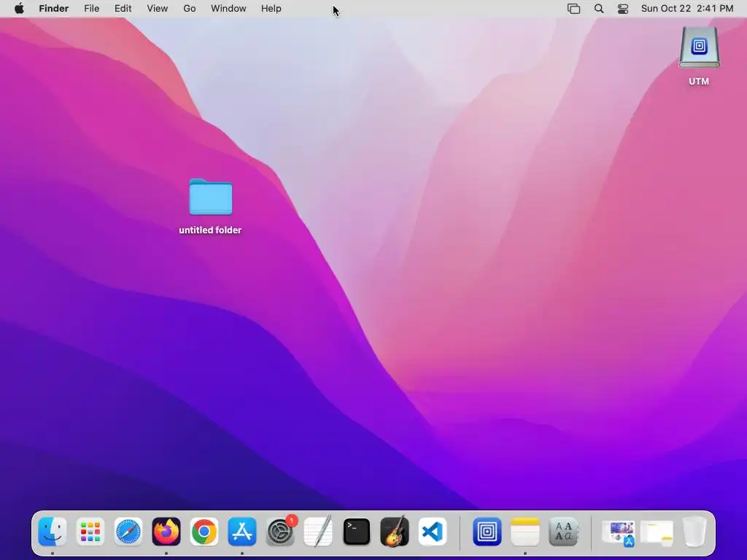Open Font Book from the Dock
747x560 pixels.
[x=563, y=532]
